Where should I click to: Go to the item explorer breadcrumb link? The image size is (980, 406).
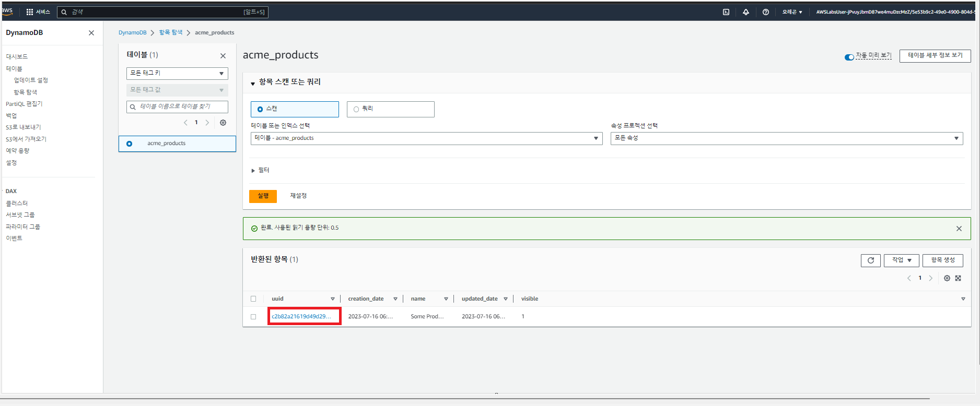[171, 32]
